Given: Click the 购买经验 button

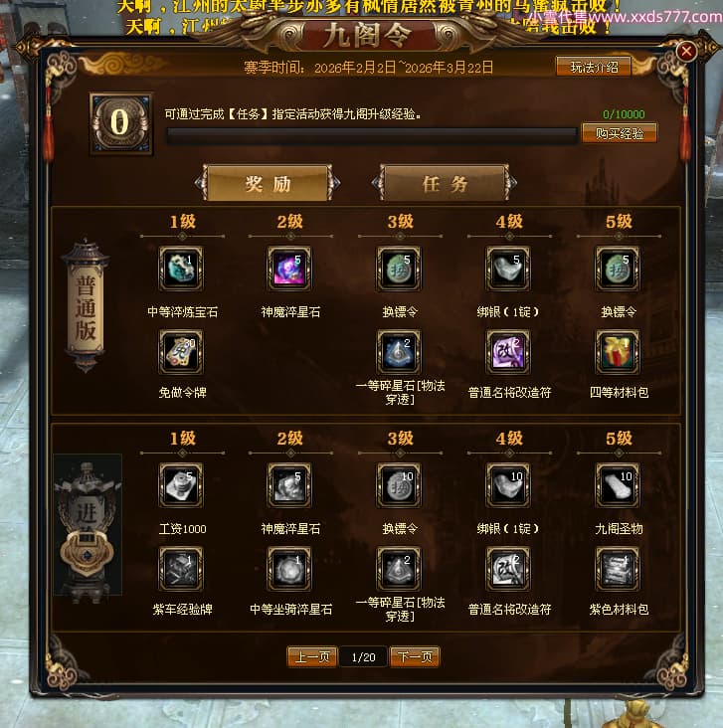Looking at the screenshot, I should (x=620, y=133).
